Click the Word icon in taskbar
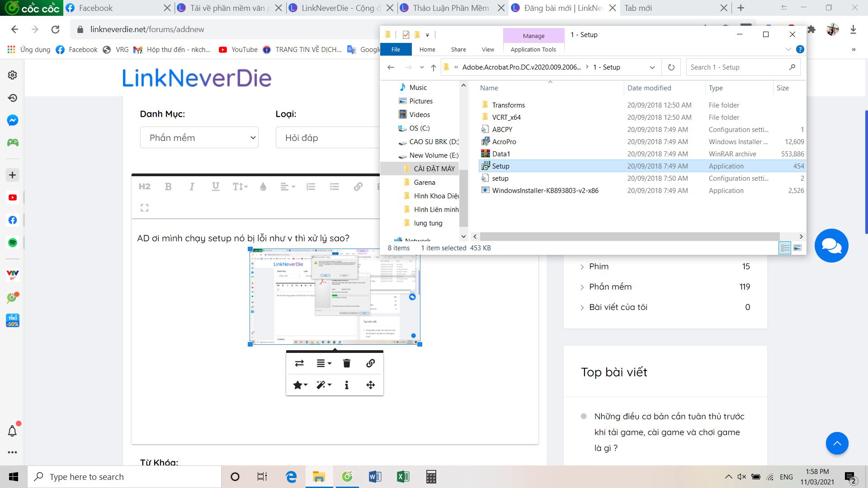This screenshot has width=868, height=488. tap(375, 476)
